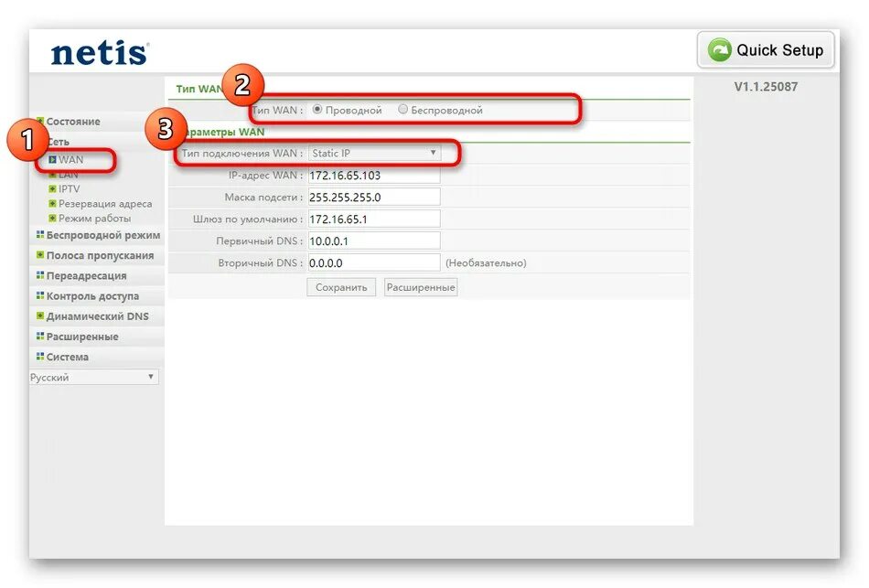Expand Контроль доступа menu section
Viewport: 869px width, 588px height.
point(92,296)
